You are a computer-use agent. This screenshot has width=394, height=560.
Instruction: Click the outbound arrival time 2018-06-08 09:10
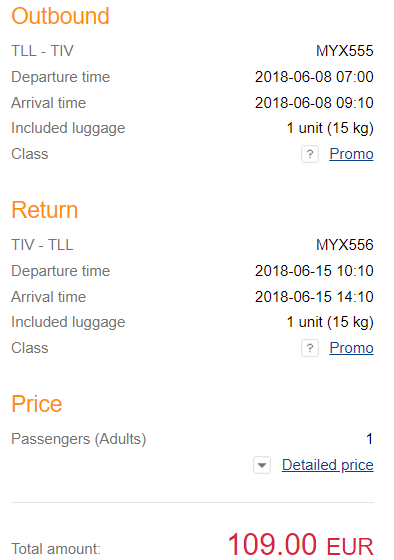pyautogui.click(x=314, y=103)
